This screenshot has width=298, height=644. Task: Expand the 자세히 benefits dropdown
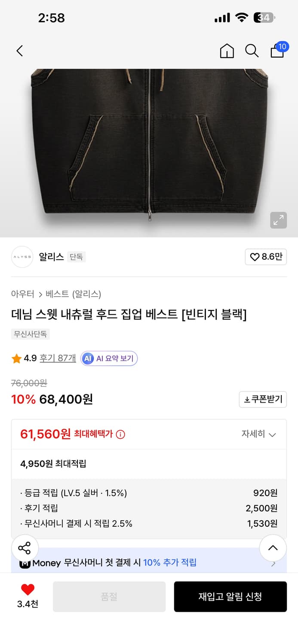pyautogui.click(x=259, y=434)
